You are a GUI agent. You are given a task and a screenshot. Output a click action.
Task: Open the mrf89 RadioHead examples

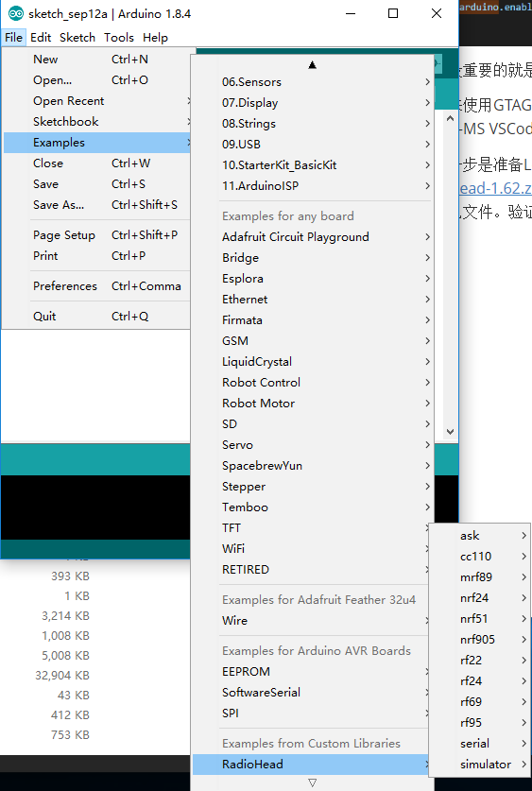(480, 576)
